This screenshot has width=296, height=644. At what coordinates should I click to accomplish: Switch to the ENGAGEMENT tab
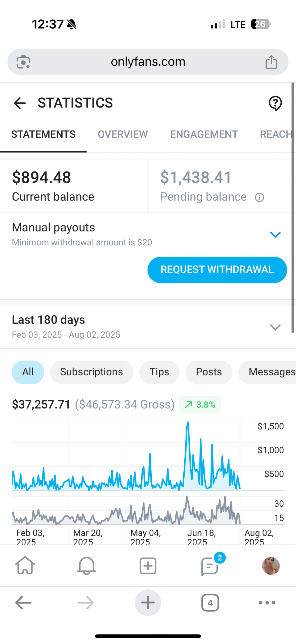tap(204, 134)
